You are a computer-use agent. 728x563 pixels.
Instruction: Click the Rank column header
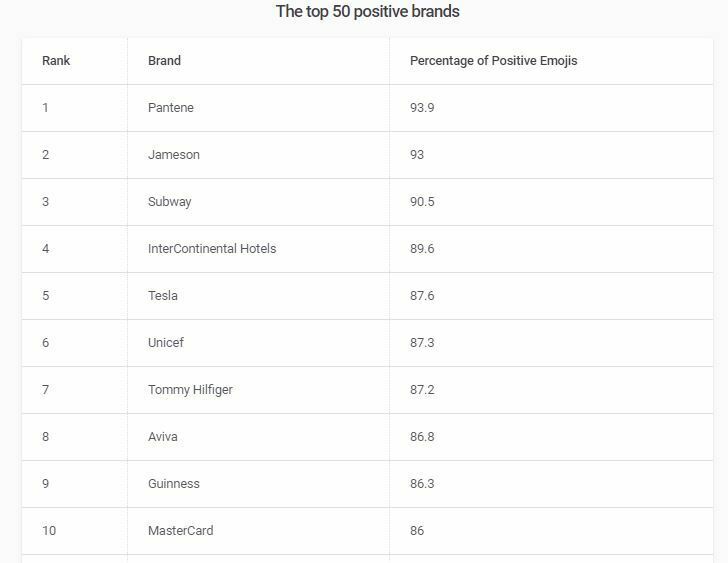56,61
